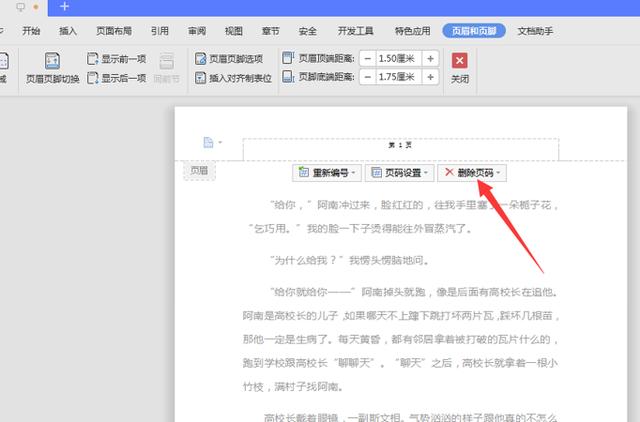This screenshot has height=422, width=640.
Task: Click the page number text in header
Action: tap(400, 145)
